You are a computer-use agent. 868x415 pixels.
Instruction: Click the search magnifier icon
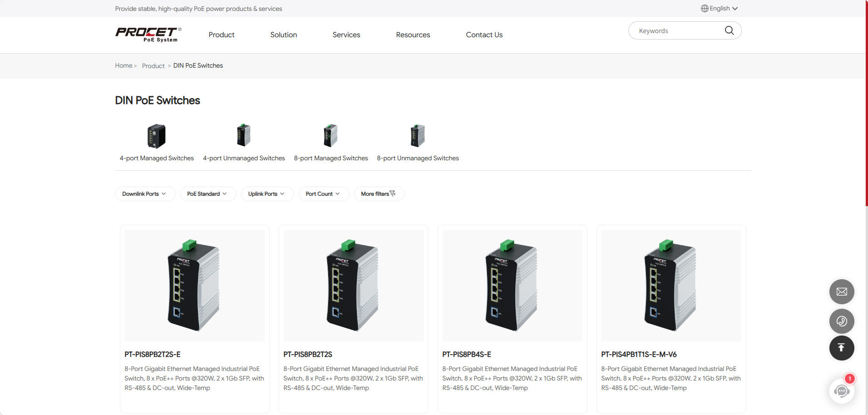729,30
